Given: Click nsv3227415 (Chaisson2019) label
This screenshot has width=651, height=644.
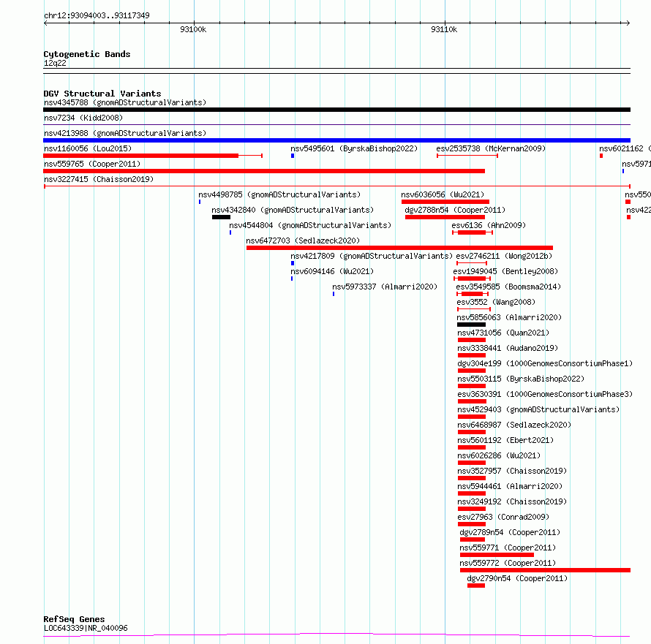Looking at the screenshot, I should tap(99, 179).
